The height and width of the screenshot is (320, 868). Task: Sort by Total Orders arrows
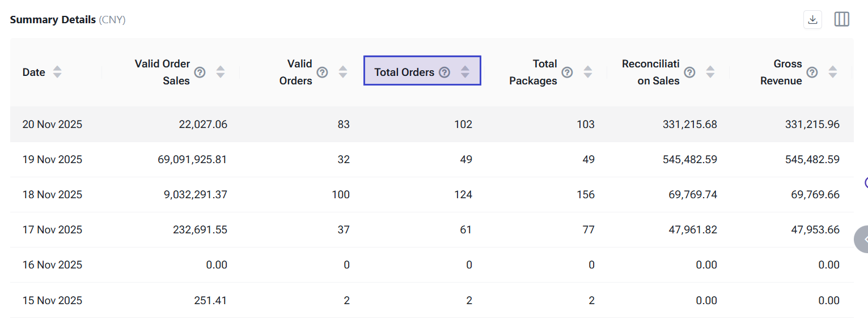(x=465, y=72)
